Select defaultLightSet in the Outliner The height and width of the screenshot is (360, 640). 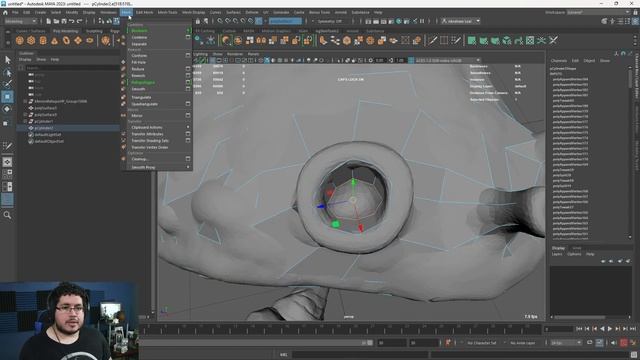[48, 134]
